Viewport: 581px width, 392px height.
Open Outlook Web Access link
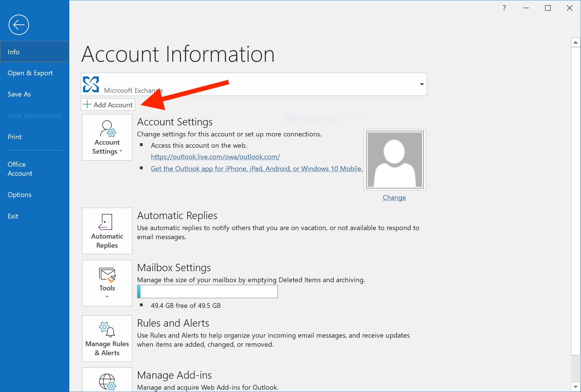[x=215, y=156]
